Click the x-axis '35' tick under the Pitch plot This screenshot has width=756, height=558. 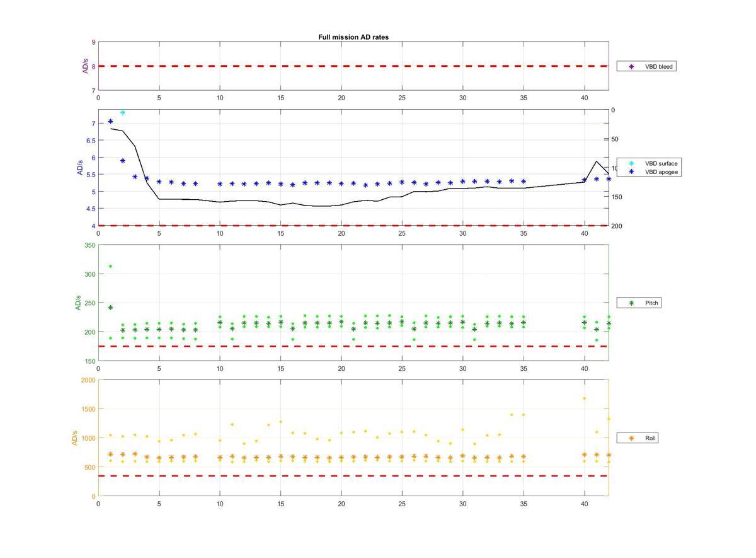click(524, 368)
